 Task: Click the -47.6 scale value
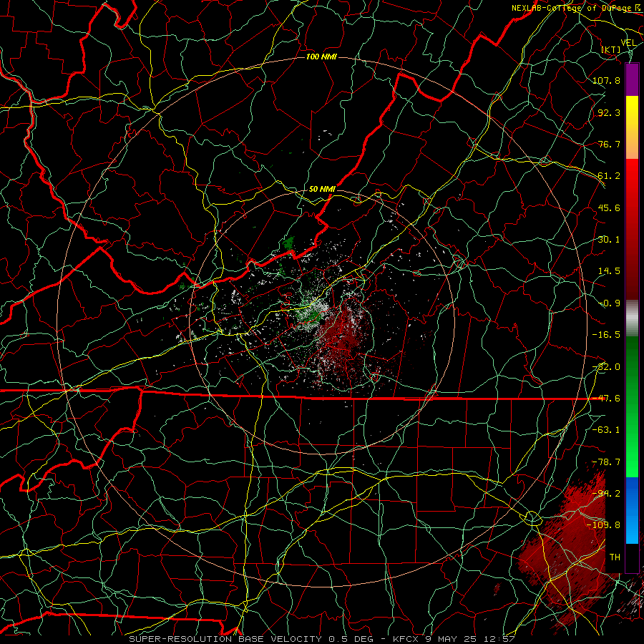tap(606, 399)
